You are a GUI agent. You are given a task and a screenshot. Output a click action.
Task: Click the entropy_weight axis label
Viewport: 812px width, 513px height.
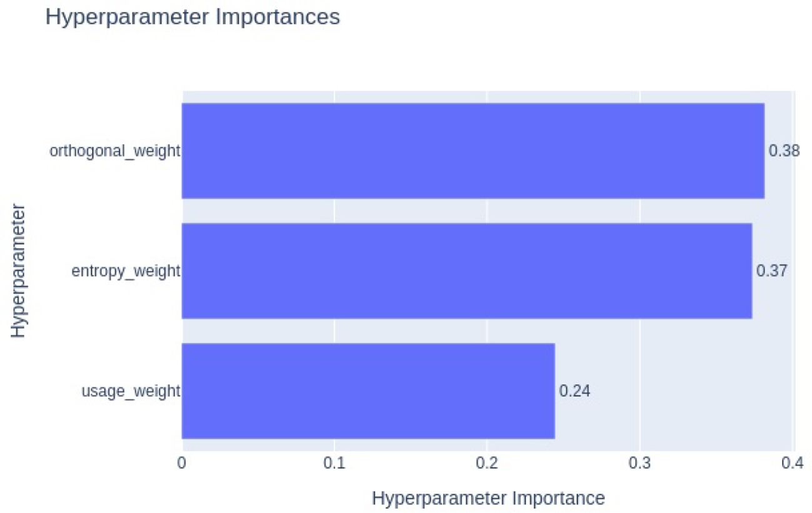coord(126,271)
